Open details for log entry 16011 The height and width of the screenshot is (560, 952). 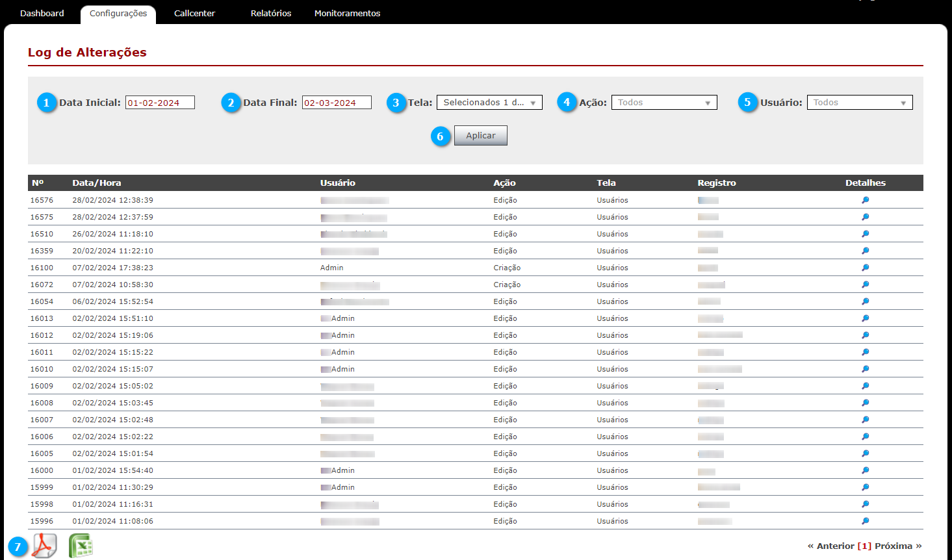(x=865, y=352)
